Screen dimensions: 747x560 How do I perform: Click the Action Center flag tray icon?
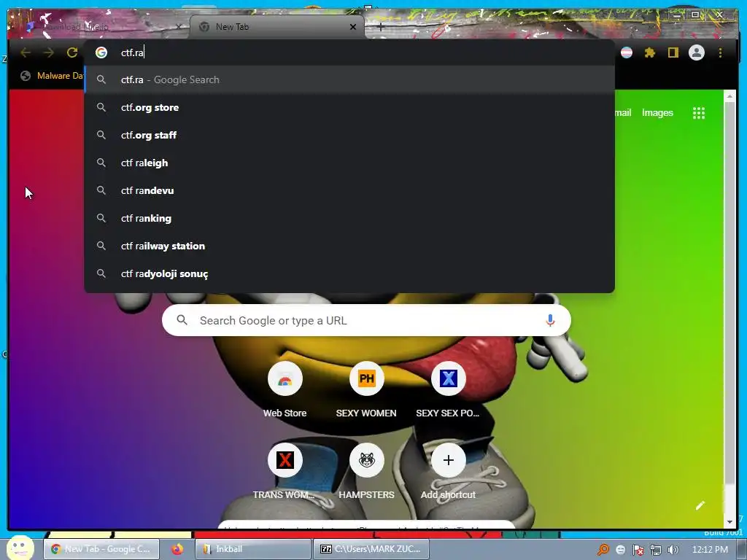[638, 550]
